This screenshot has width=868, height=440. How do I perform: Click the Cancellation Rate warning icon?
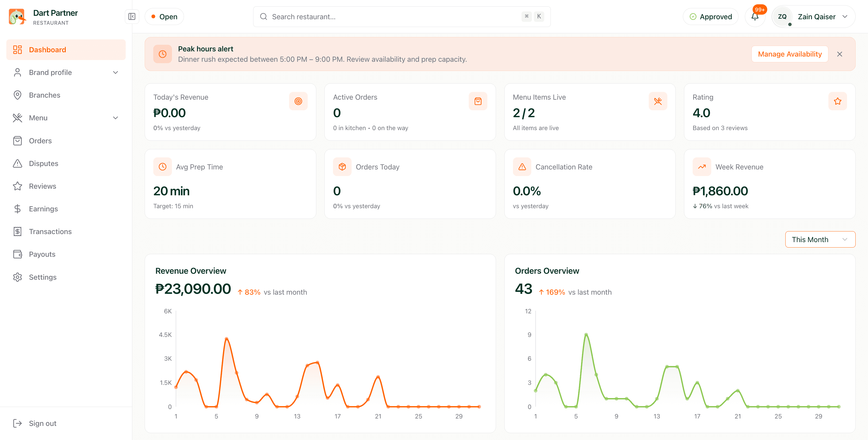[522, 167]
